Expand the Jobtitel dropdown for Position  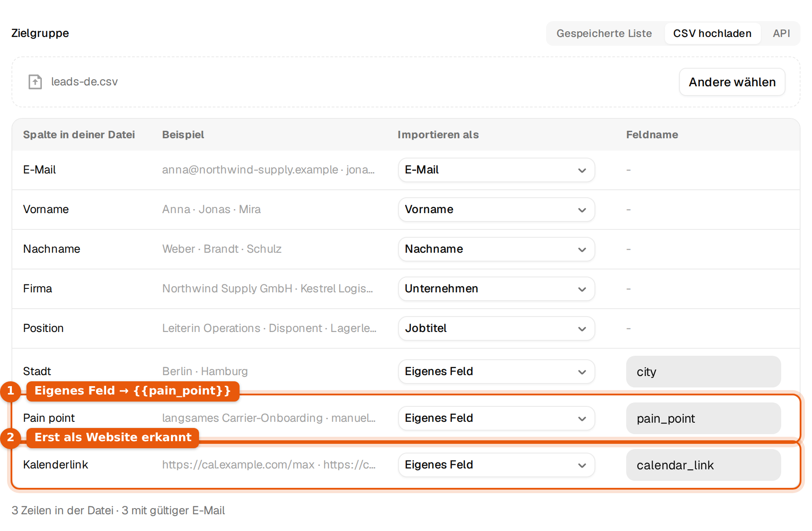(x=496, y=328)
